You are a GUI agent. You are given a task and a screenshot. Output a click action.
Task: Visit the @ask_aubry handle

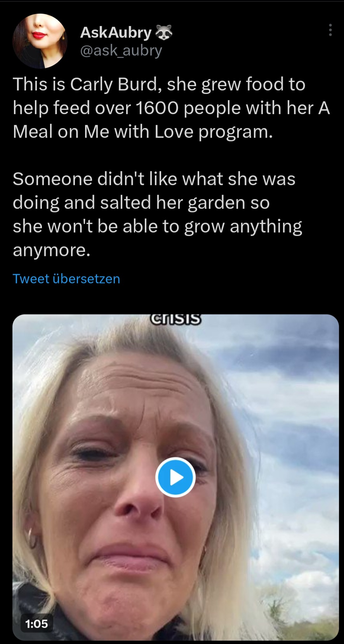pyautogui.click(x=121, y=50)
